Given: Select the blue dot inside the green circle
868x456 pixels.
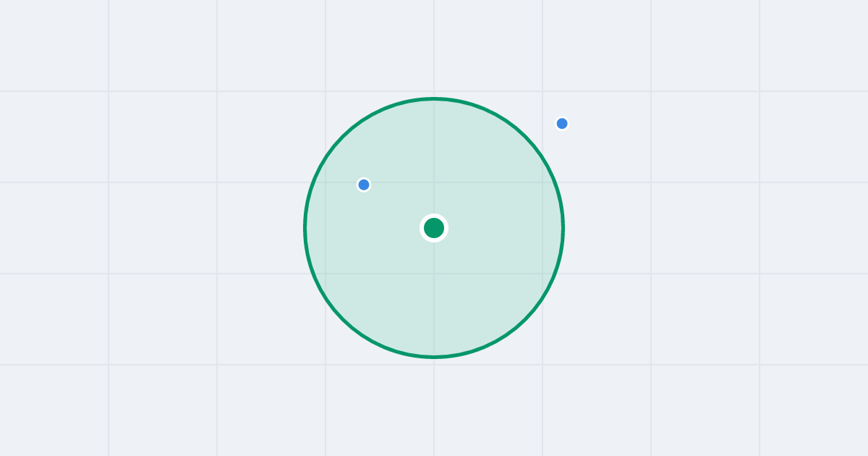Looking at the screenshot, I should [x=364, y=185].
